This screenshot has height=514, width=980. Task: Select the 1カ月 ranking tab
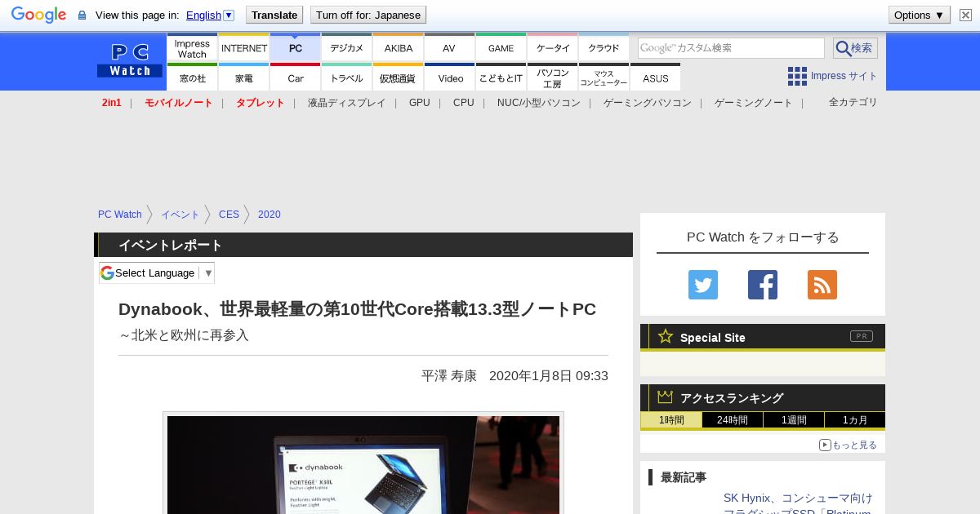point(855,420)
